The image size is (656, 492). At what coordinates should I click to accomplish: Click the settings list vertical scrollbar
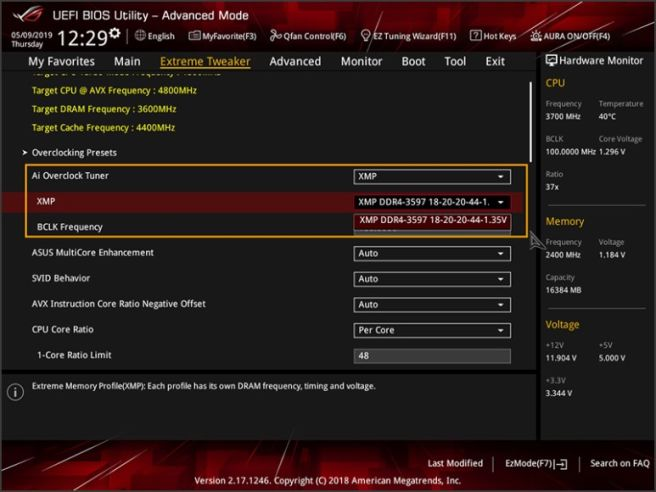click(531, 121)
